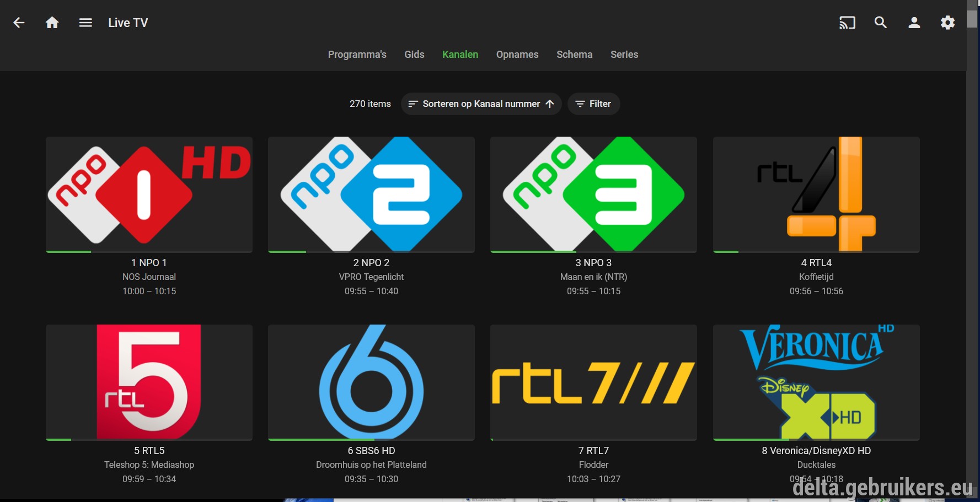Open the Schema tab

[x=574, y=55]
